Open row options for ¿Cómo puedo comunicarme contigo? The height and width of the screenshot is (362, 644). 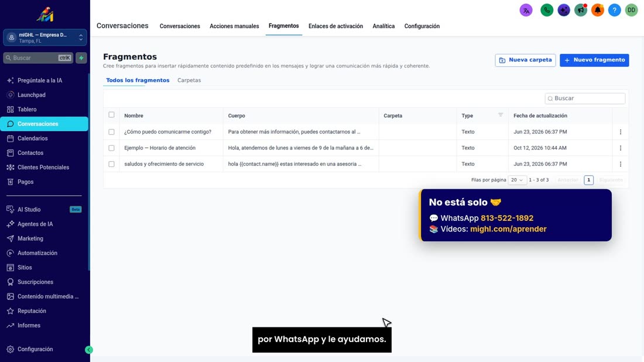click(x=620, y=132)
